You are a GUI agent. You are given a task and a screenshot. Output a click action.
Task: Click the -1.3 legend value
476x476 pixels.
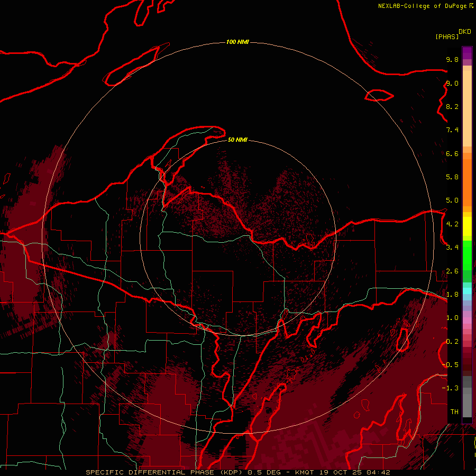tap(451, 388)
